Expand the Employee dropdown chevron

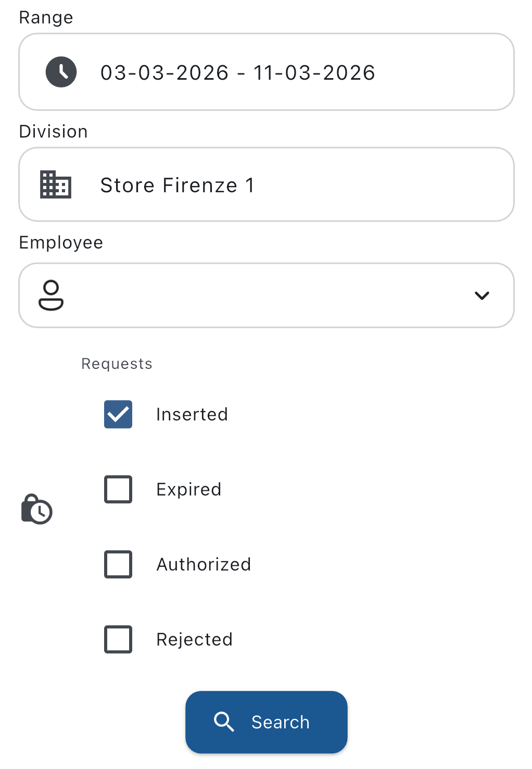(482, 295)
